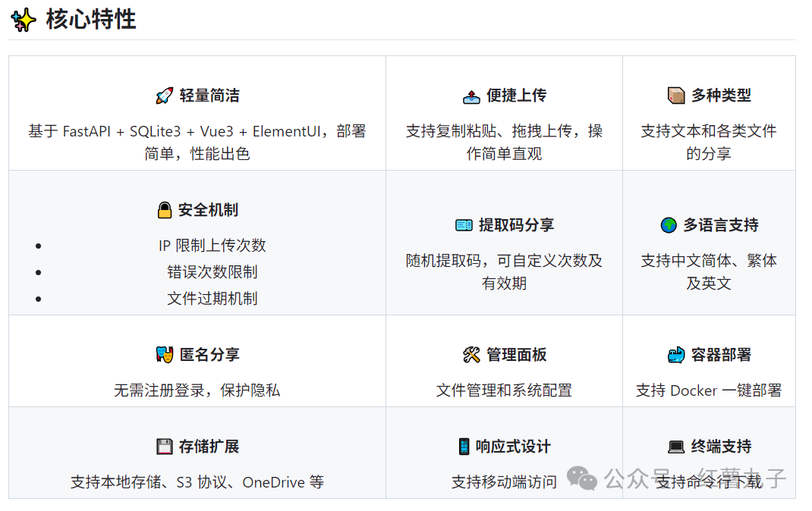This screenshot has height=511, width=812.
Task: Click the package box icon beside 多种类型
Action: click(676, 96)
